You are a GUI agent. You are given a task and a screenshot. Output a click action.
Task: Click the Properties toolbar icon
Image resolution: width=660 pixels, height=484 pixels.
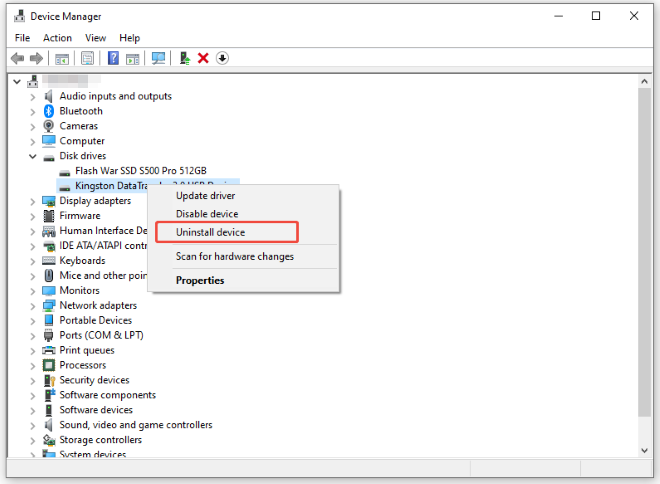tap(88, 58)
